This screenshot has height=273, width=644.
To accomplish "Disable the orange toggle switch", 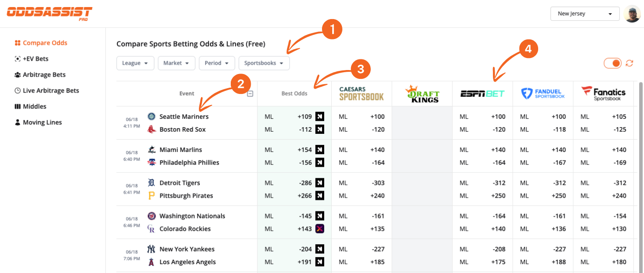I will tap(612, 63).
